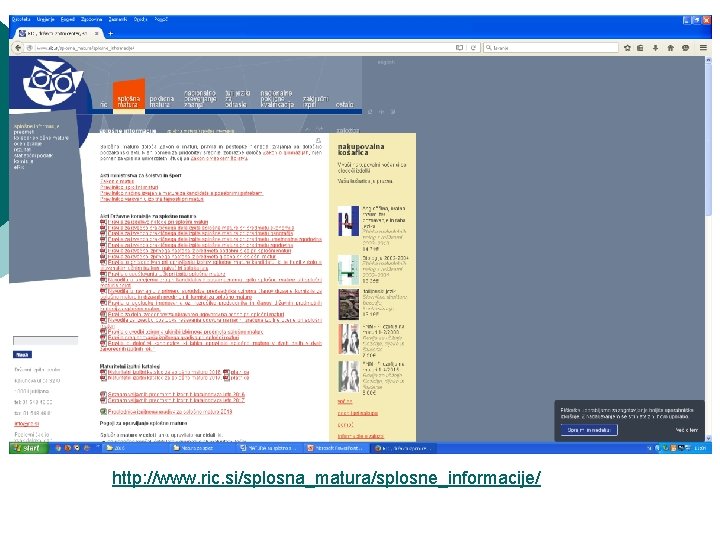Click the Windows start button

(x=28, y=448)
